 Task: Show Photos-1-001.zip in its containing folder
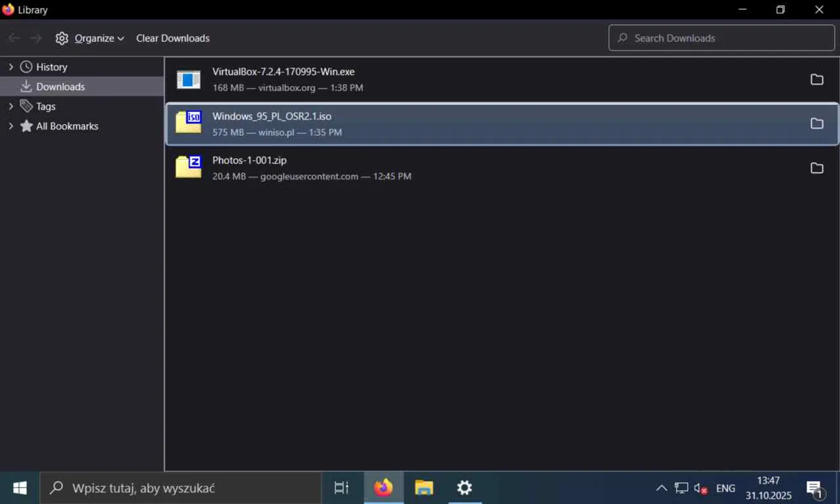point(817,168)
